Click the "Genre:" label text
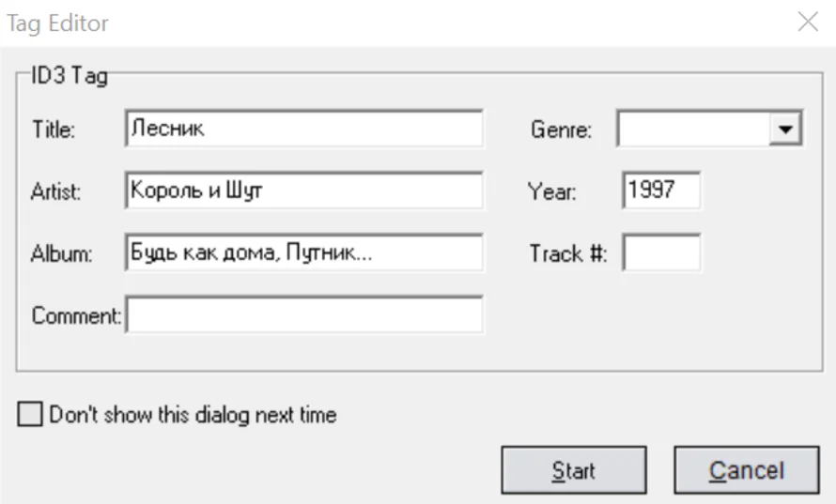The image size is (836, 504). [561, 130]
